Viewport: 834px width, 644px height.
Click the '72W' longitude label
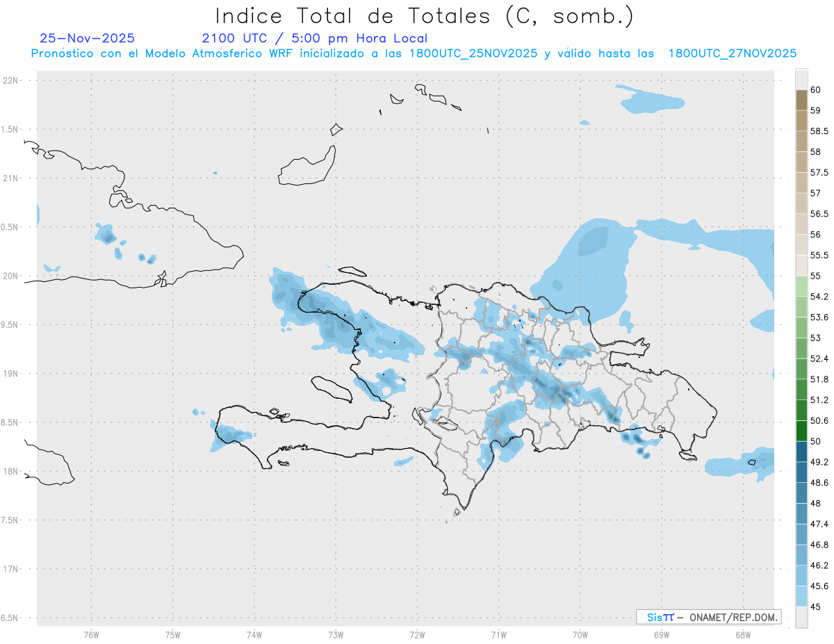[418, 635]
